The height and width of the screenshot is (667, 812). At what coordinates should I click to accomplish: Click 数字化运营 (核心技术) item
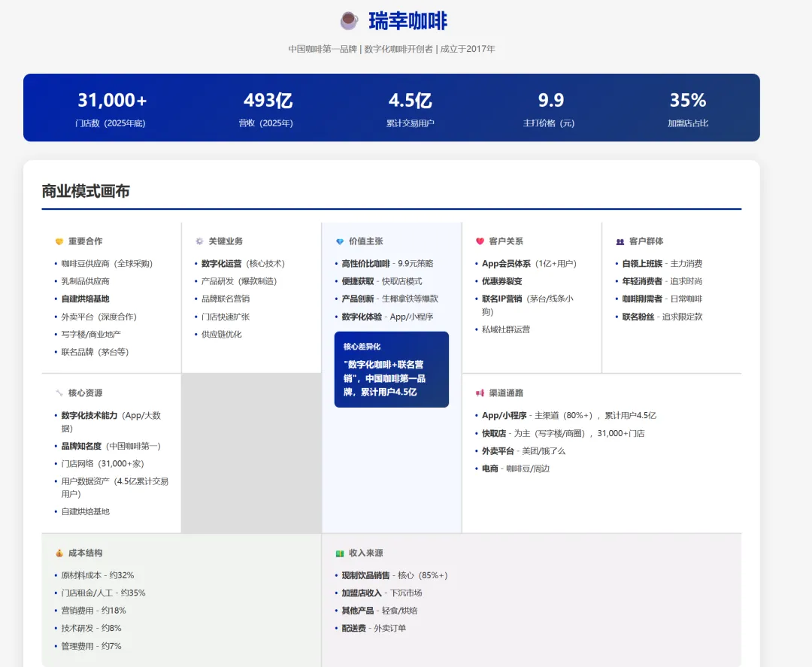243,264
